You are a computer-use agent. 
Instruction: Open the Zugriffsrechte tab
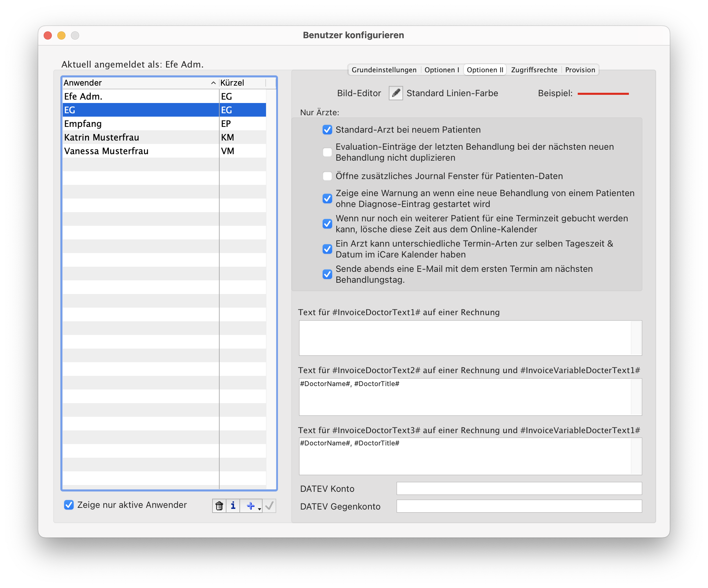tap(534, 70)
